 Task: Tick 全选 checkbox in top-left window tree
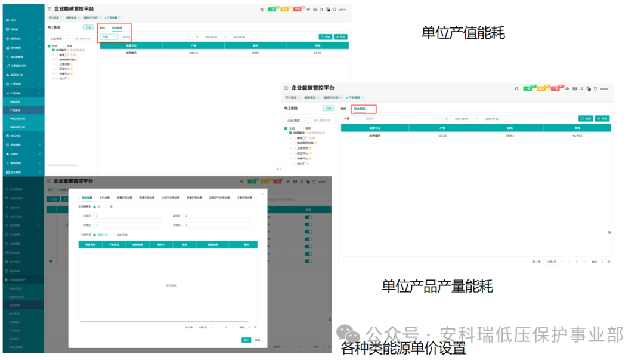[x=49, y=45]
